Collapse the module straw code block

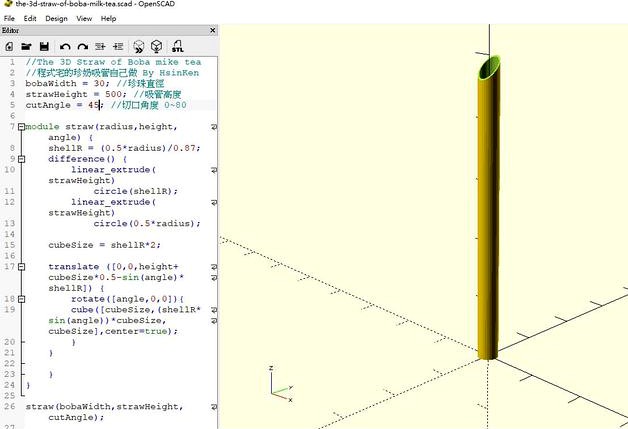coord(21,127)
